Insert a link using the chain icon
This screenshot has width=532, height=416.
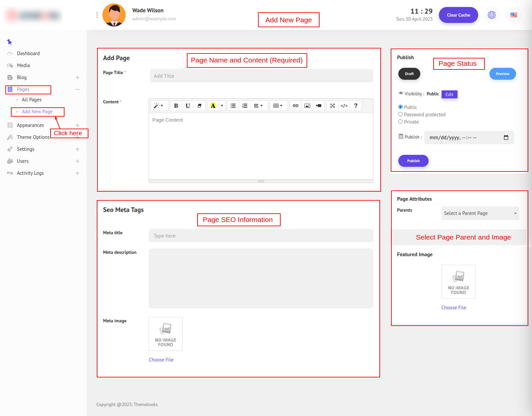(x=295, y=106)
